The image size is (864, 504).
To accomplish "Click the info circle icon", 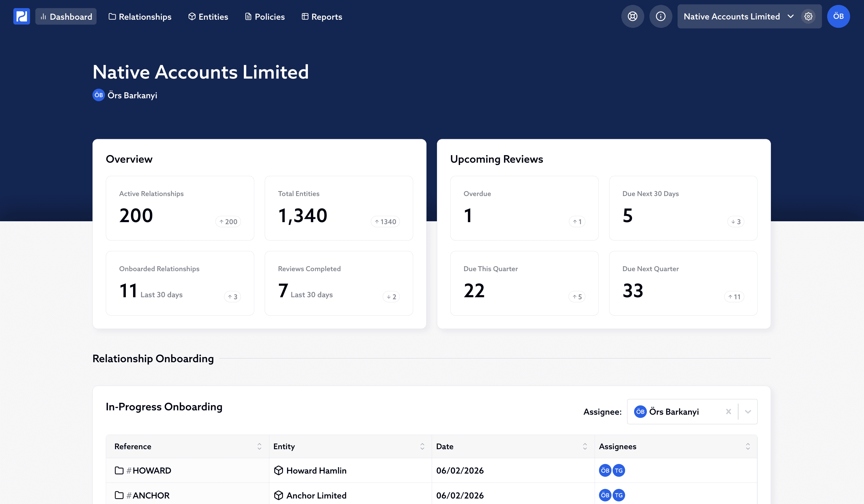I will tap(660, 17).
